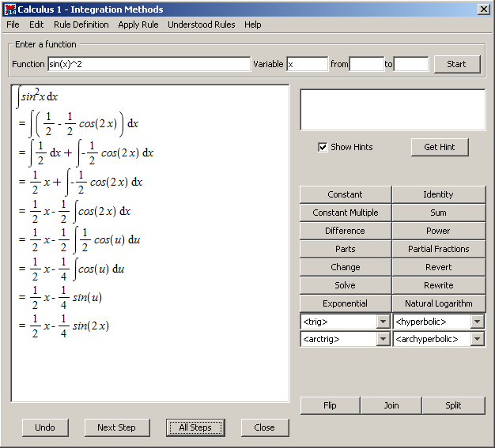495x448 pixels.
Task: Click the Solve button
Action: (345, 285)
